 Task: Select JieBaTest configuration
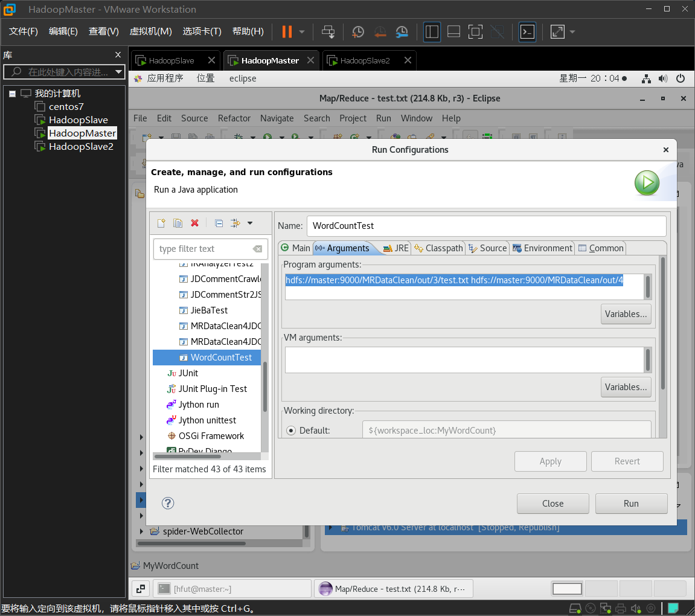(209, 310)
